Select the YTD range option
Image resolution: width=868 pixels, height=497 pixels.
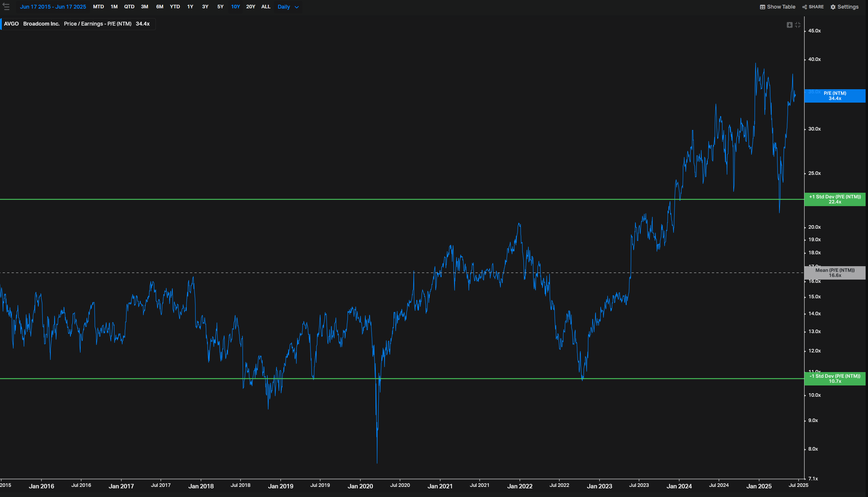175,7
